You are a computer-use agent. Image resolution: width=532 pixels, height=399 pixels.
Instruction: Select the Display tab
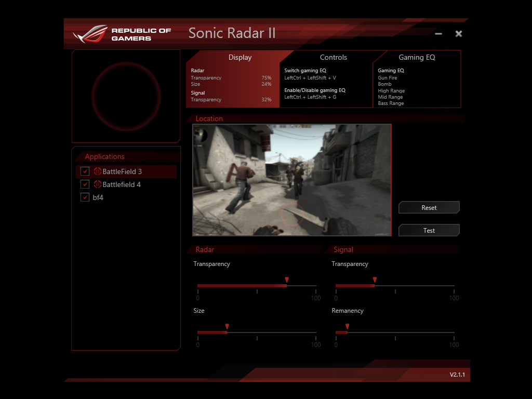click(x=240, y=58)
